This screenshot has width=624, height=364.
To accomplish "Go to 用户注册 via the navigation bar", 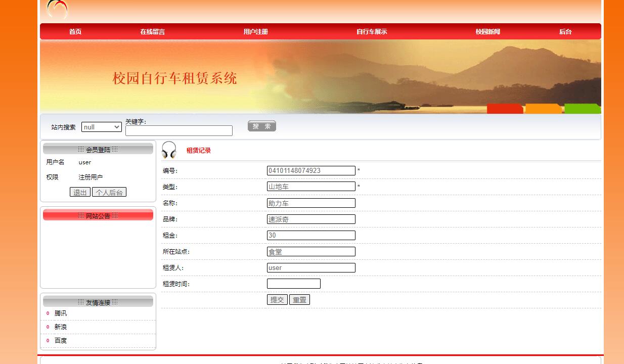I will click(x=256, y=31).
